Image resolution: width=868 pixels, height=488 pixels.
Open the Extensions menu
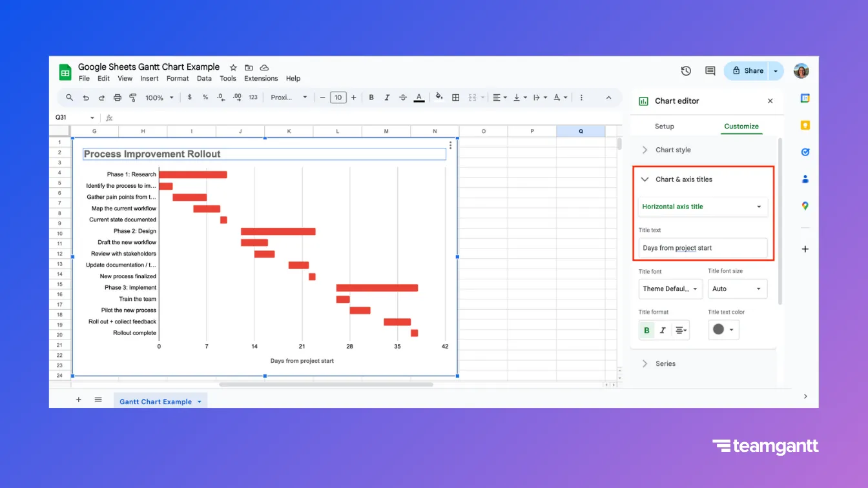[260, 78]
